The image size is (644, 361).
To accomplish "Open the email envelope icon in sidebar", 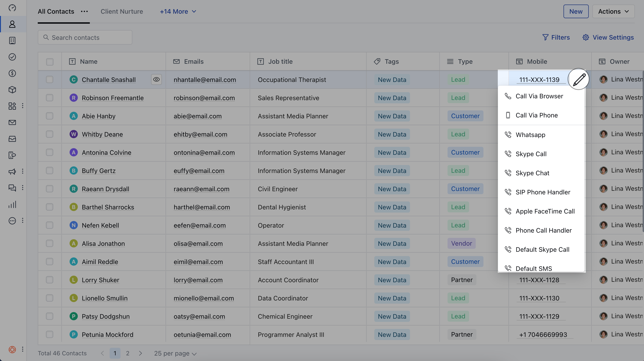I will 12,122.
